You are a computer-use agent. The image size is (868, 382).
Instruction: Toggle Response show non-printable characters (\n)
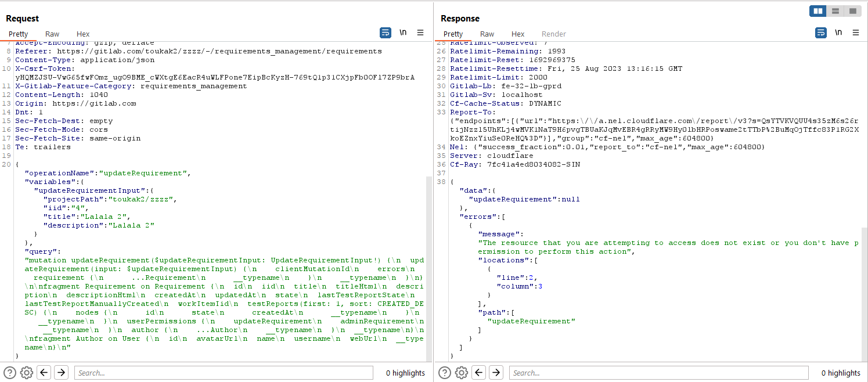click(x=838, y=33)
